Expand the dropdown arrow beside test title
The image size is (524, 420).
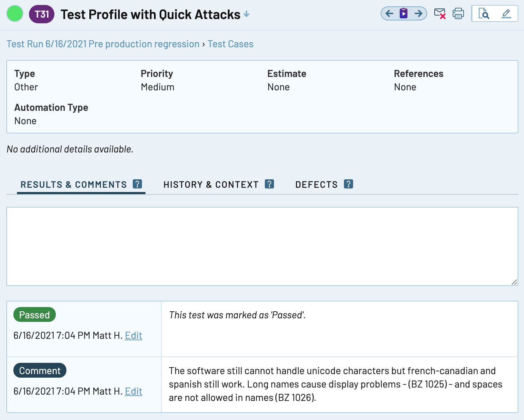(246, 14)
